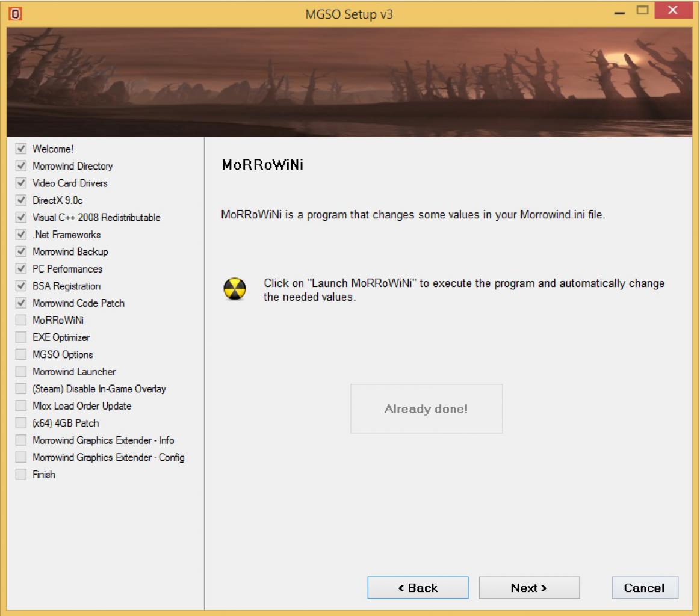This screenshot has width=700, height=616.
Task: Check the MoRRoWiNi step checkbox
Action: [21, 320]
